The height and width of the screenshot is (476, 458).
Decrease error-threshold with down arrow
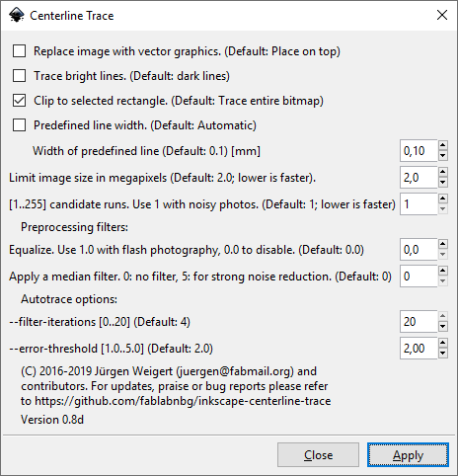[443, 354]
